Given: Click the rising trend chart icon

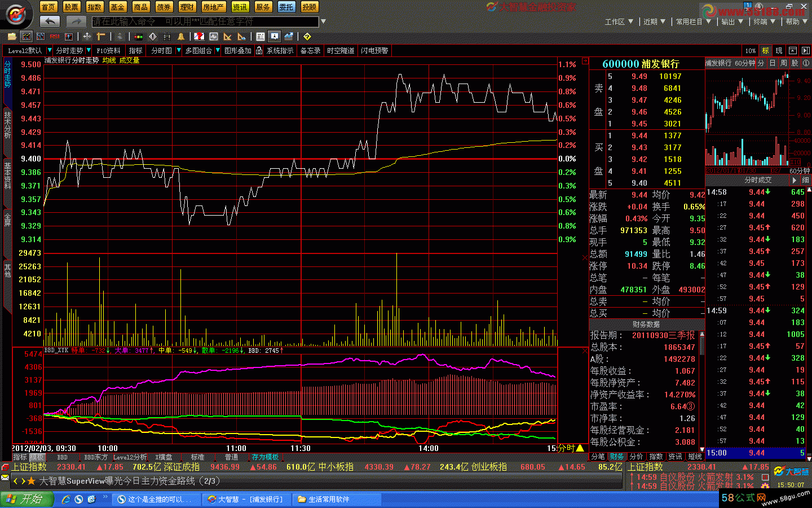Looking at the screenshot, I should [x=288, y=37].
